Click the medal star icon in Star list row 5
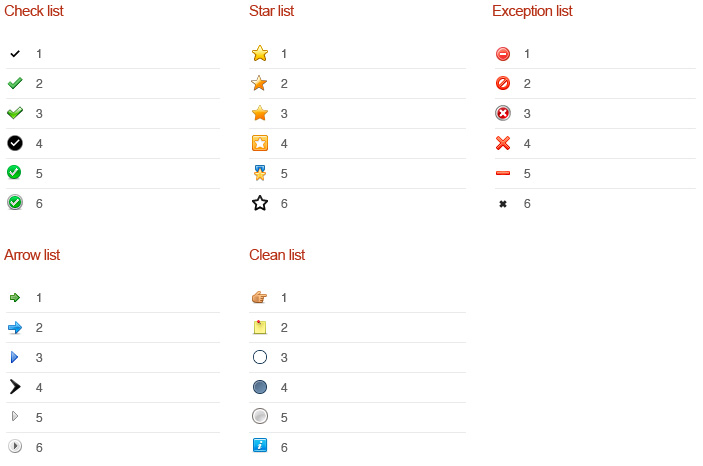Viewport: 703px width, 466px height. click(260, 173)
